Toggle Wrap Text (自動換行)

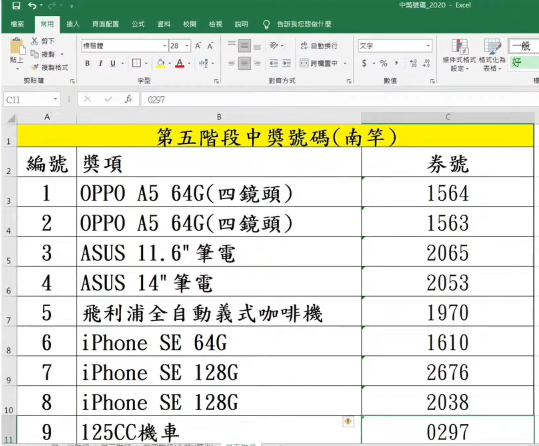(x=319, y=45)
